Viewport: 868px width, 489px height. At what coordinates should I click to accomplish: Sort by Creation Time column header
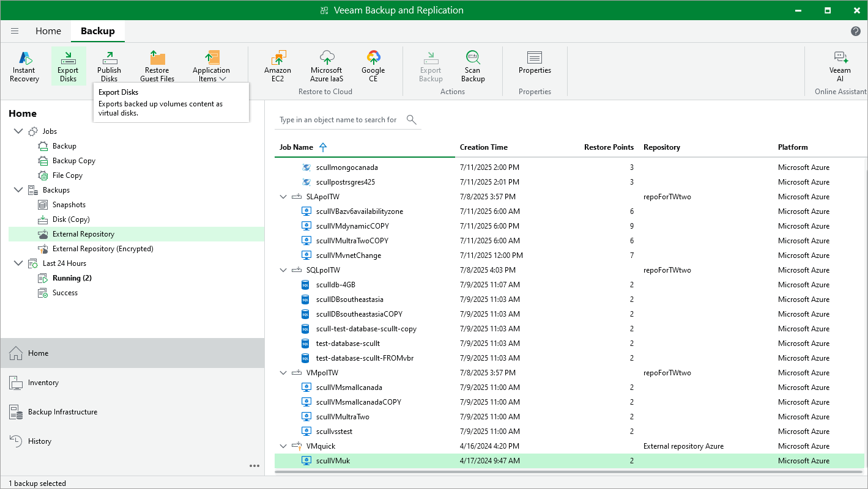click(x=483, y=147)
